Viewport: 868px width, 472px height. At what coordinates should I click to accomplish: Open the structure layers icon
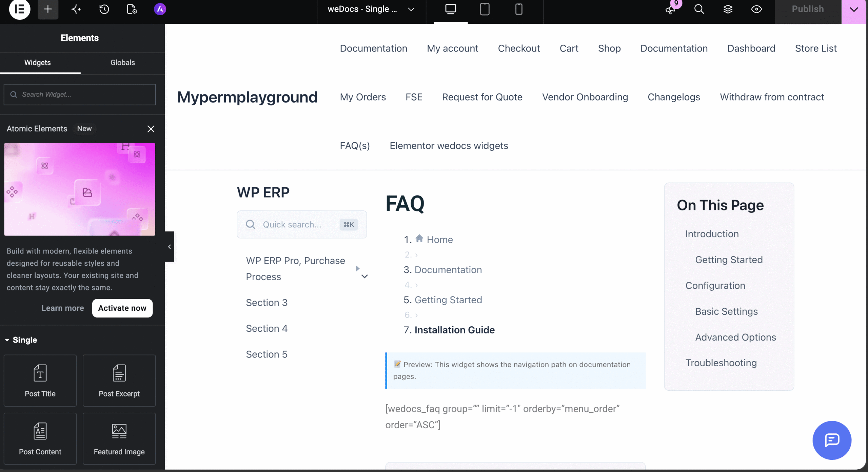coord(728,9)
